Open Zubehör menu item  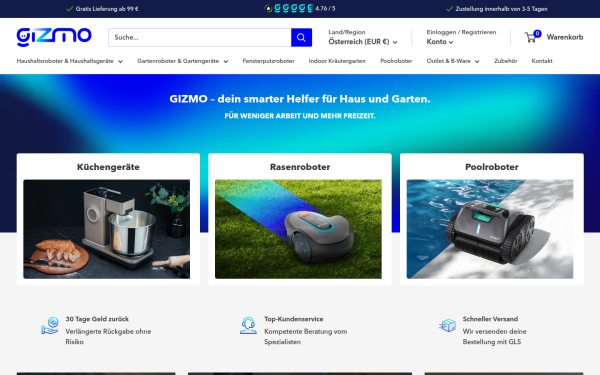(505, 61)
